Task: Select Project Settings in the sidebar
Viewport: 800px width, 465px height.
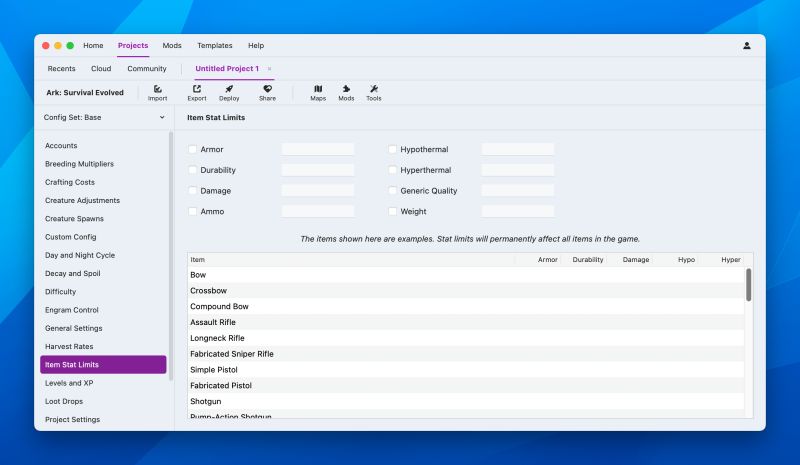Action: [x=103, y=420]
